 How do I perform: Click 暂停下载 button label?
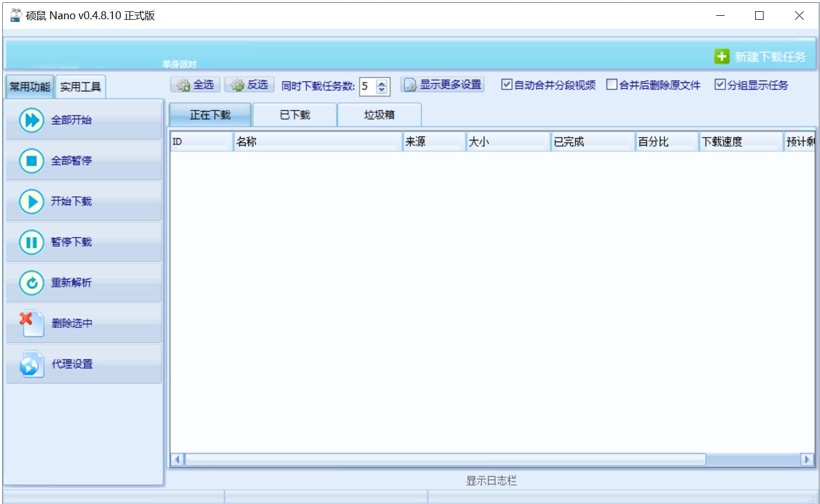point(71,242)
